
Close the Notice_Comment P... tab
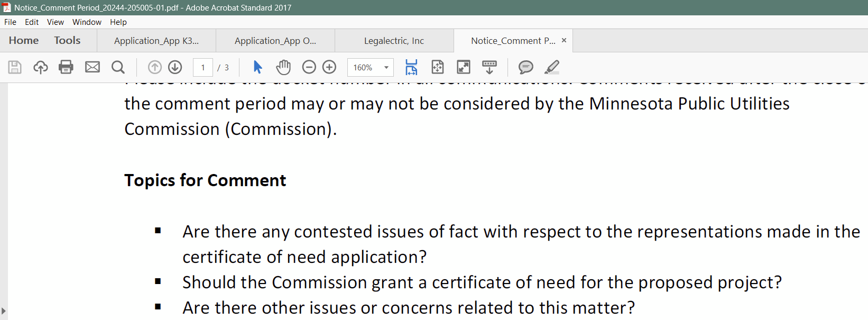tap(564, 40)
